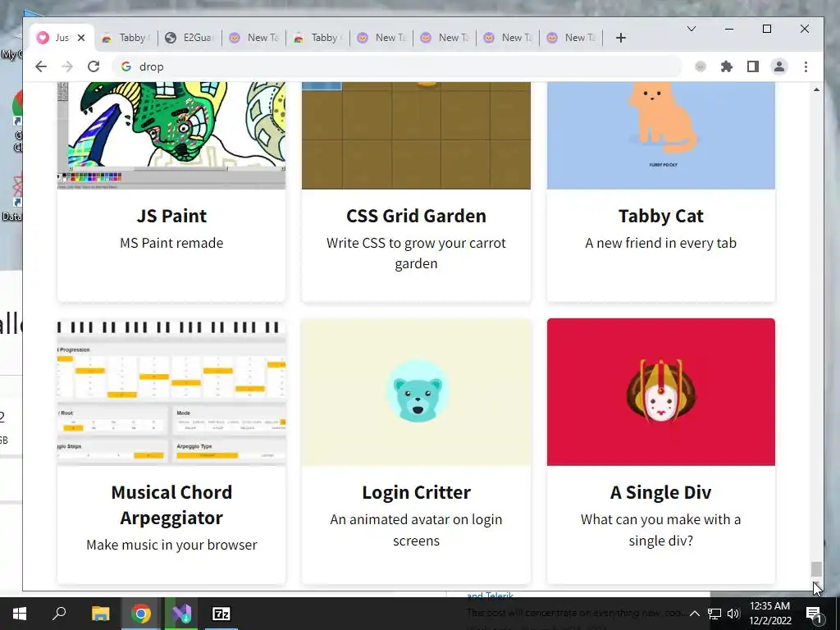Screen dimensions: 840x630
Task: Switch to the E2Guardian tab
Action: pyautogui.click(x=189, y=38)
